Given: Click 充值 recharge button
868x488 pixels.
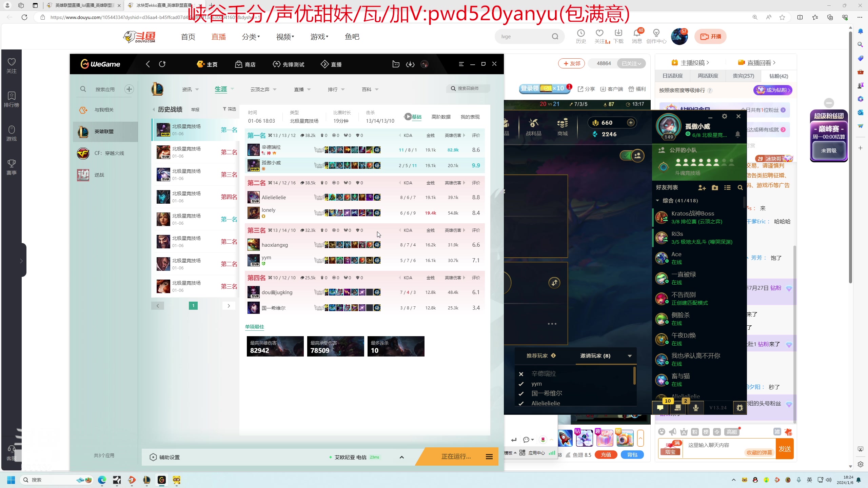Looking at the screenshot, I should pyautogui.click(x=606, y=455).
